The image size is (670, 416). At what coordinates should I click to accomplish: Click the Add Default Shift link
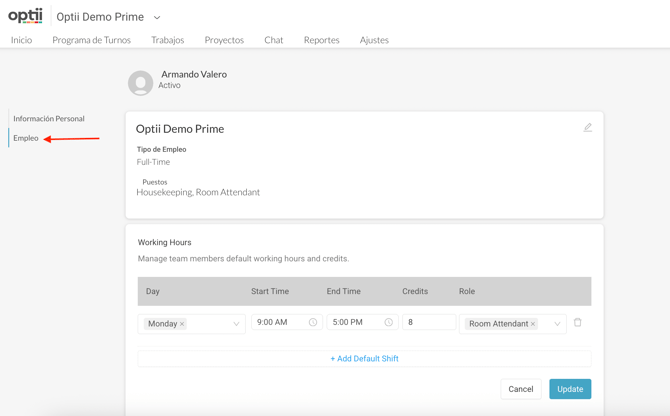coord(364,358)
